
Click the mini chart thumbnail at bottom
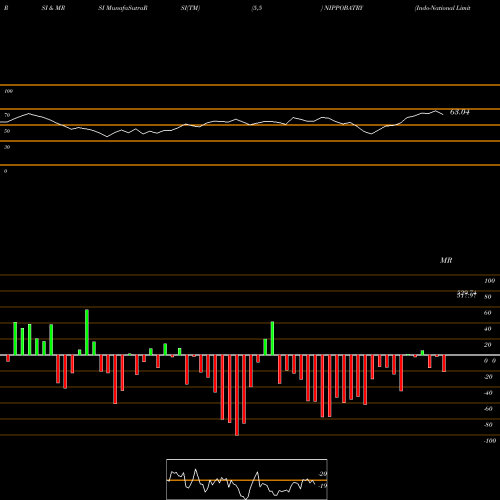pos(247,479)
